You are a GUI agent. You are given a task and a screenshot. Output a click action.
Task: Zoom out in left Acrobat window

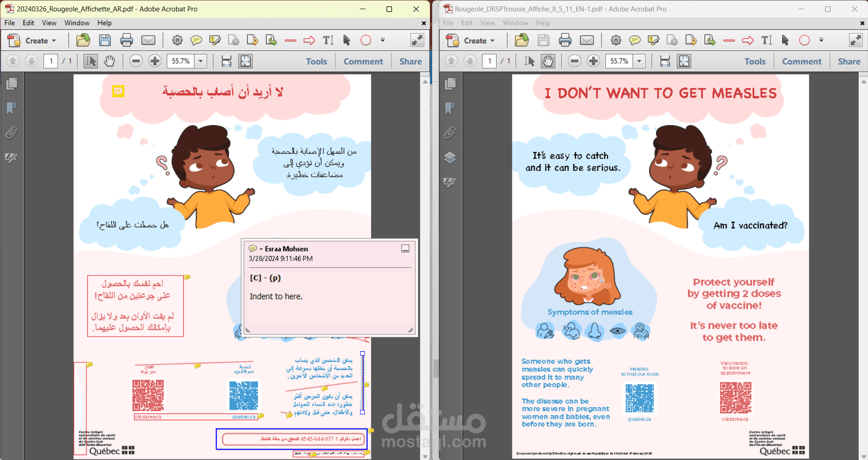tap(136, 61)
